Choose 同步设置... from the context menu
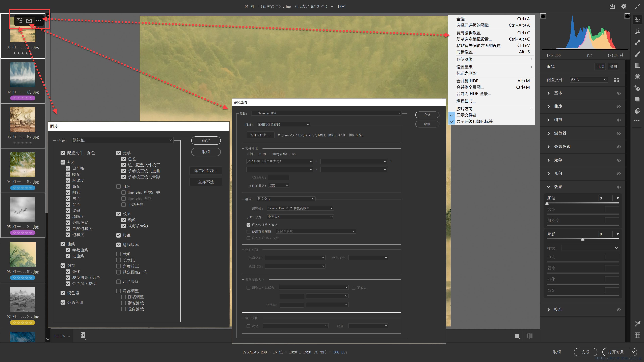644x362 pixels. (466, 52)
